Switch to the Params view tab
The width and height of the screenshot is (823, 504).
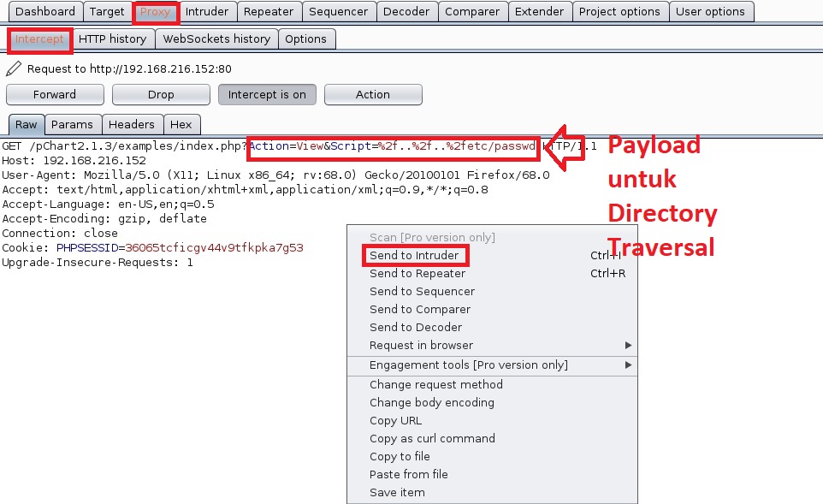(x=72, y=124)
